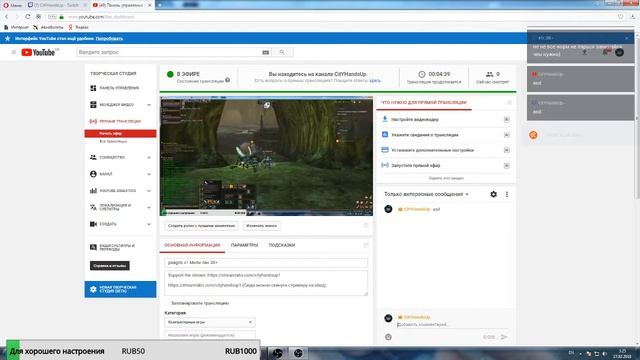The image size is (640, 360).
Task: Expand the YouTube Analytics sidebar section
Action: [149, 191]
